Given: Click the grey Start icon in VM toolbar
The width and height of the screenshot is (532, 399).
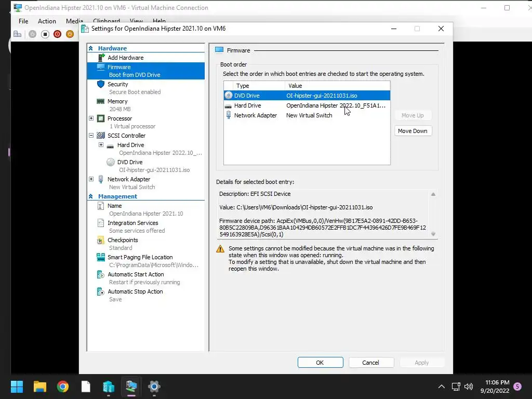Looking at the screenshot, I should pyautogui.click(x=33, y=34).
